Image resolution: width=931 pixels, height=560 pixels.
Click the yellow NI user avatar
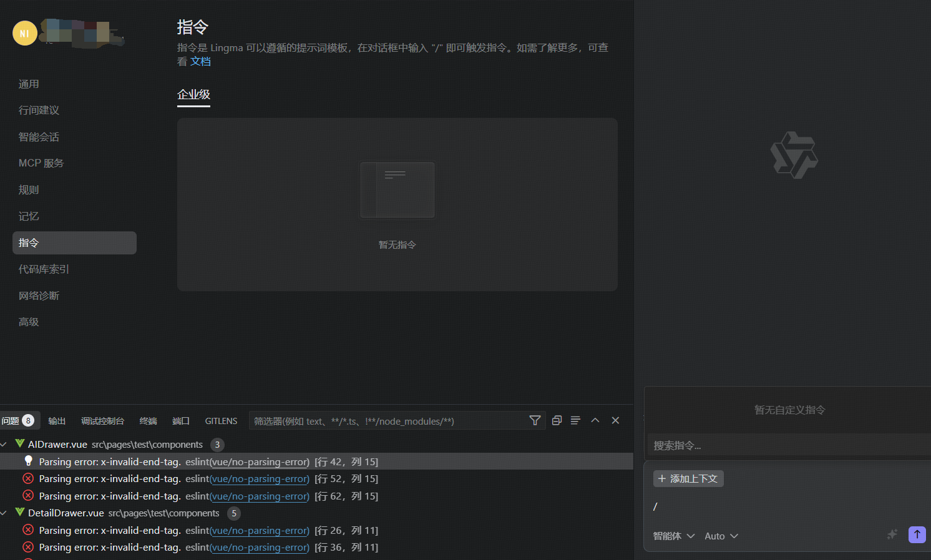(x=24, y=33)
